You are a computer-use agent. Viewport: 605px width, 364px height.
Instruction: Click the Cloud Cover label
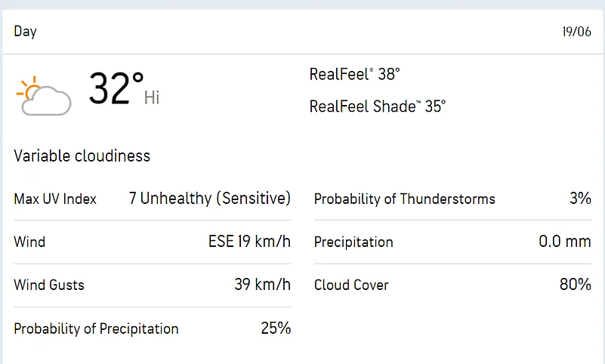tap(351, 285)
